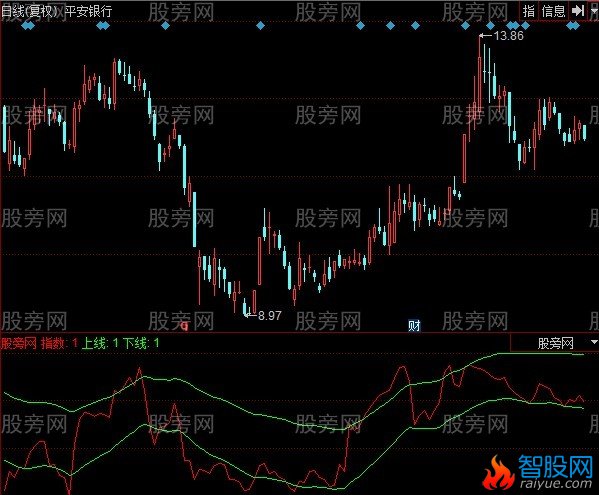Click the 8.97 low price label
The height and width of the screenshot is (495, 599).
pos(270,315)
